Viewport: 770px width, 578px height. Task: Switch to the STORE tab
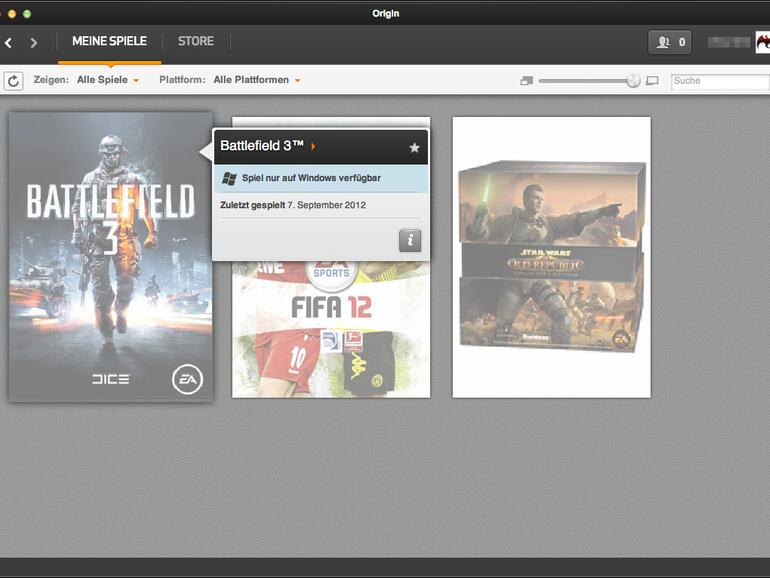coord(195,41)
